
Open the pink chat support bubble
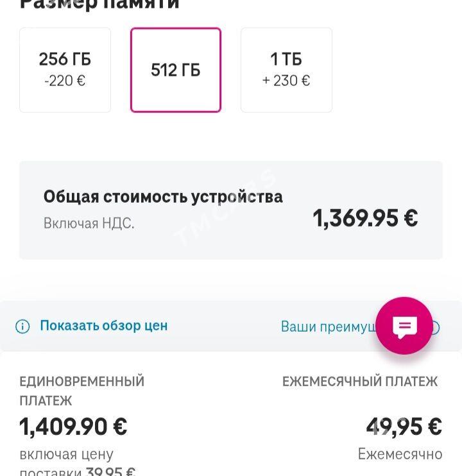click(x=404, y=326)
